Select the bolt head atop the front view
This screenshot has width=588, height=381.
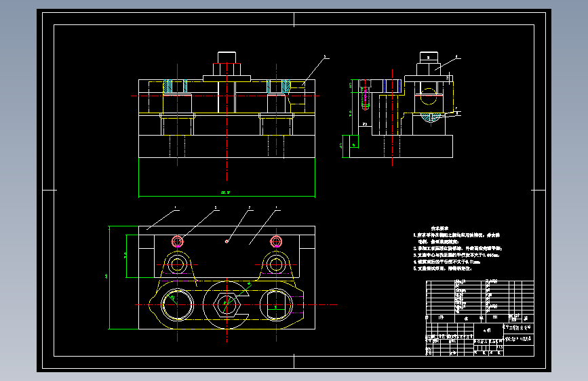[227, 58]
